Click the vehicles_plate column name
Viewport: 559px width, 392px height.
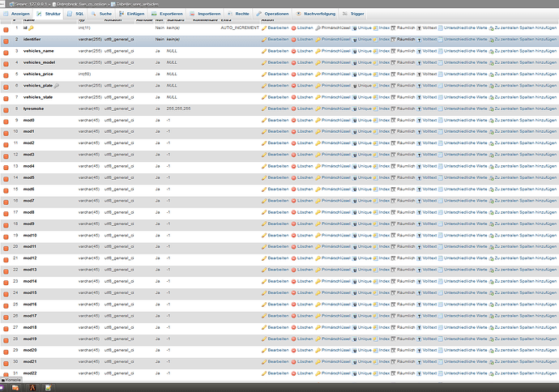click(x=38, y=86)
